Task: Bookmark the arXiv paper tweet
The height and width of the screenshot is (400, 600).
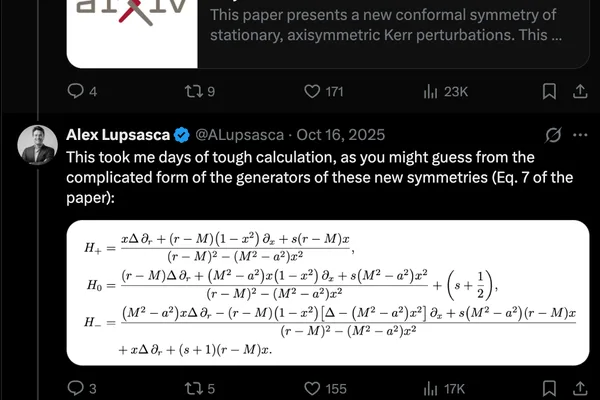Action: (x=549, y=91)
